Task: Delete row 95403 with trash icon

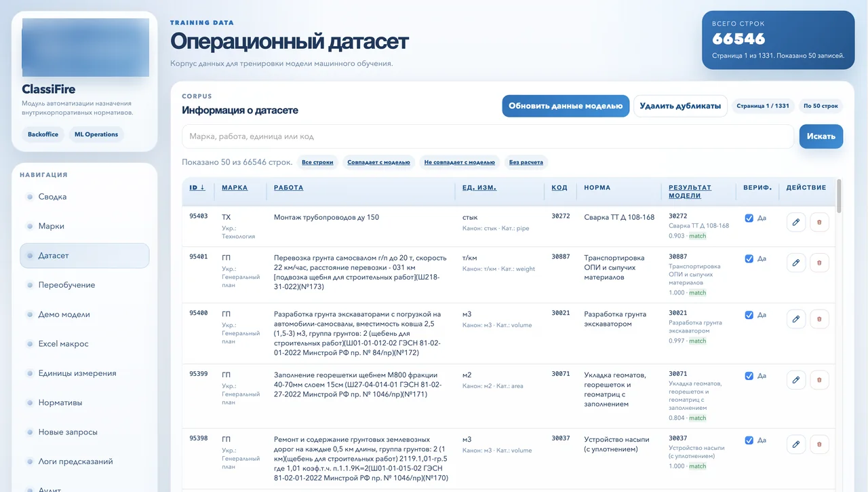Action: pyautogui.click(x=819, y=223)
